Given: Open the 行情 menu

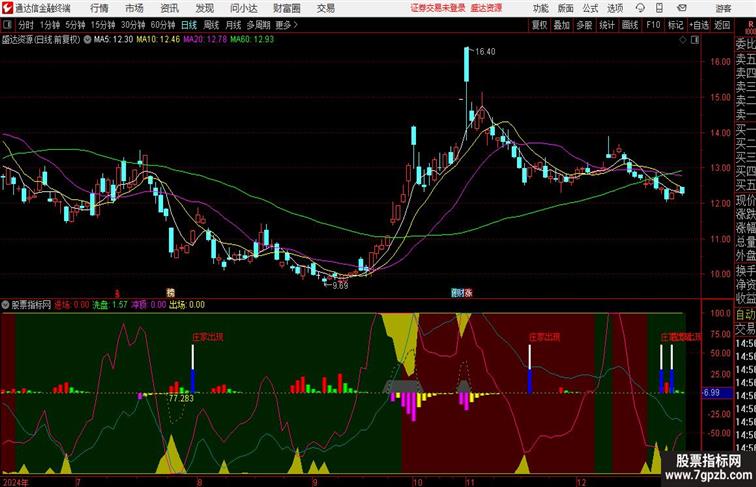Looking at the screenshot, I should pos(99,8).
